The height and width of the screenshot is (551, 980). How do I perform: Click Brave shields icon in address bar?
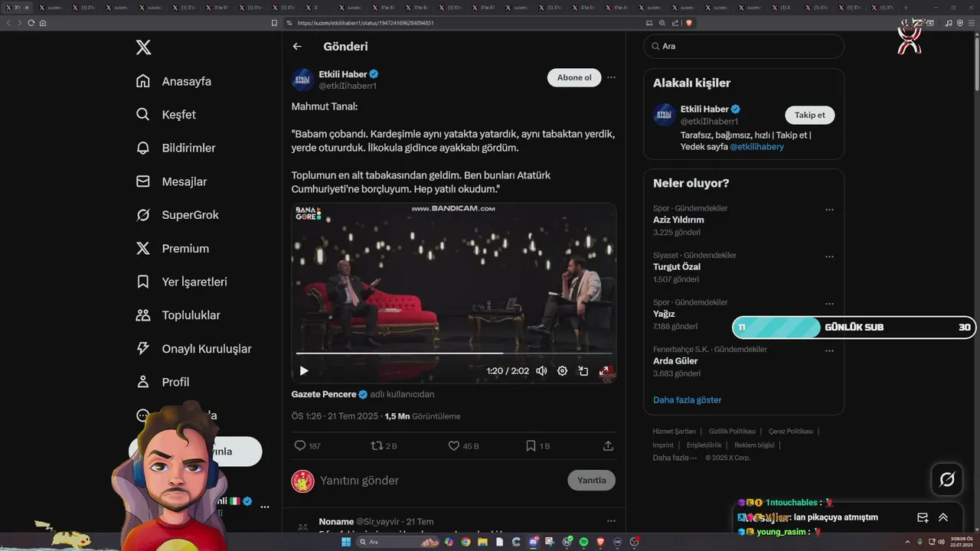coord(689,23)
